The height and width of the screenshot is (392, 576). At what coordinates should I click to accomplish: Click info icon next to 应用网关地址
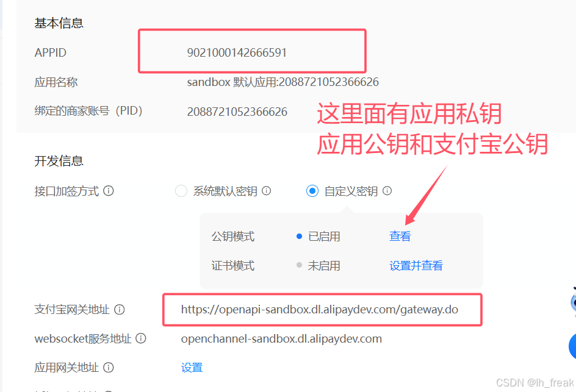click(x=109, y=368)
